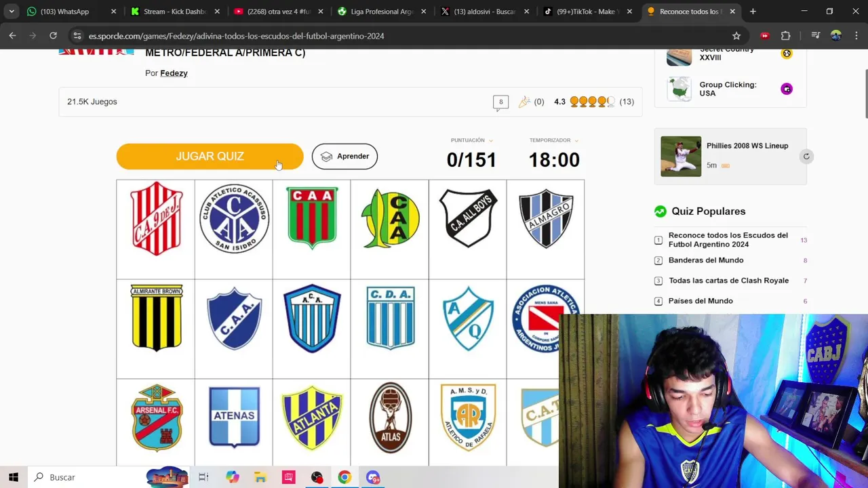868x488 pixels.
Task: Select the Acassuso San Isidro crest
Action: pyautogui.click(x=234, y=219)
